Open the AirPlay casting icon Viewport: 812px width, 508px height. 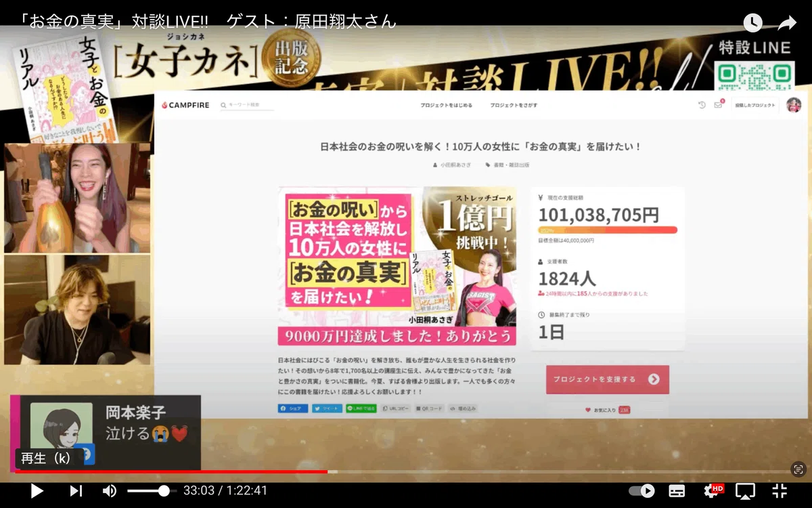click(x=745, y=490)
